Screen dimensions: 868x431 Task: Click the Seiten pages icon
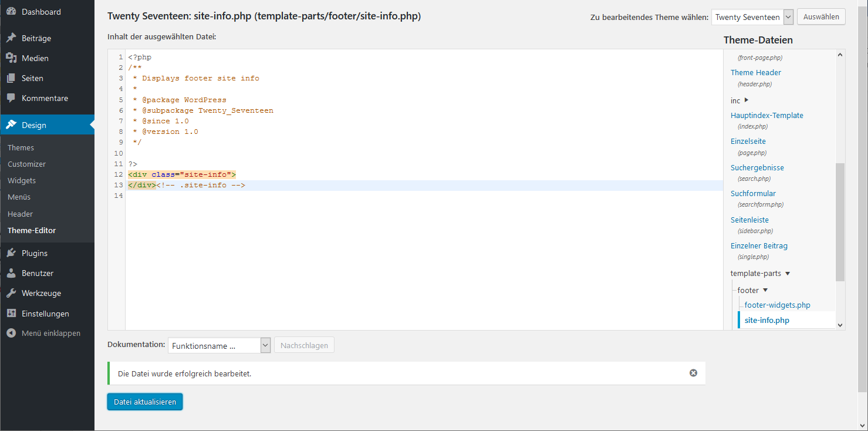click(x=11, y=78)
